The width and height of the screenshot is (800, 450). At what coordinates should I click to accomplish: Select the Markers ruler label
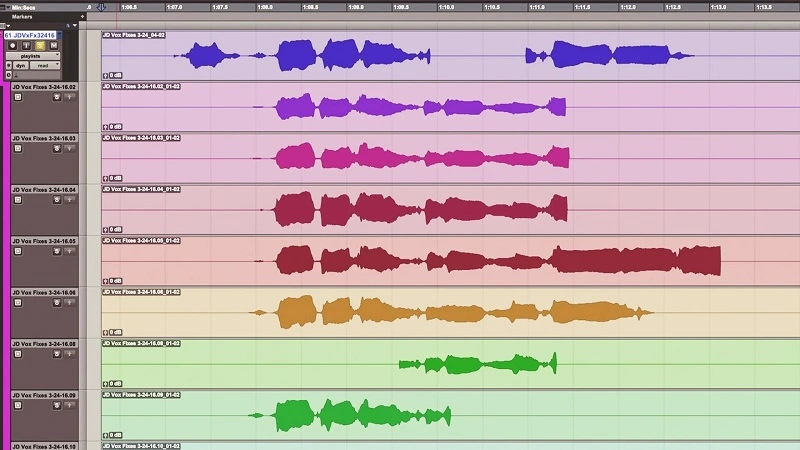pyautogui.click(x=22, y=16)
